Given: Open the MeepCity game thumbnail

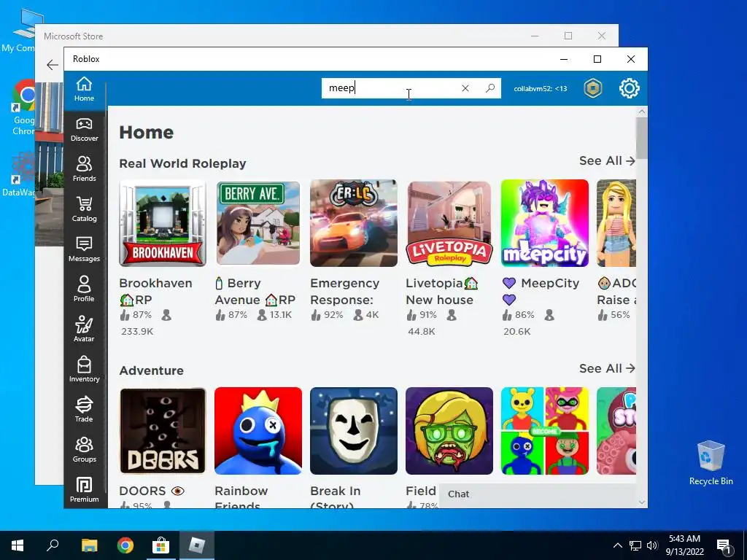Looking at the screenshot, I should click(x=544, y=223).
